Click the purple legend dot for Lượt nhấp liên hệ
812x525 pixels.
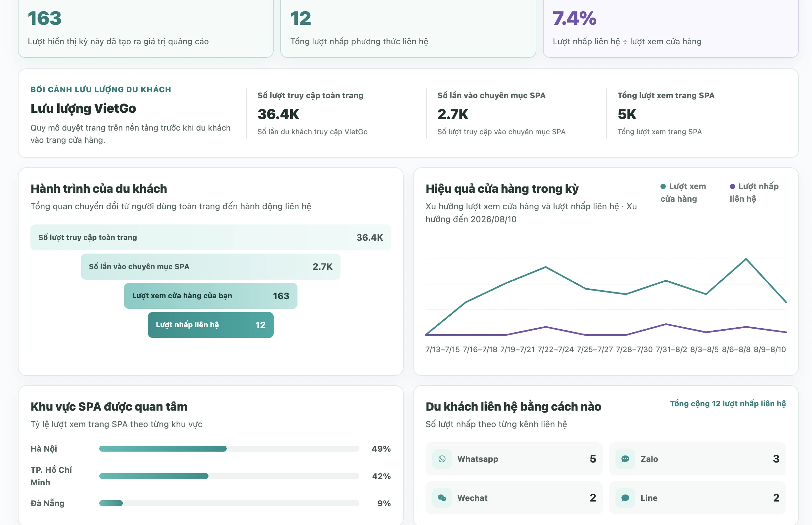tap(732, 186)
